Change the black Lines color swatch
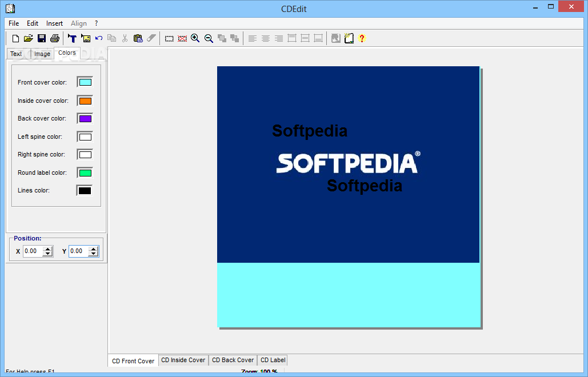This screenshot has width=588, height=377. (85, 191)
